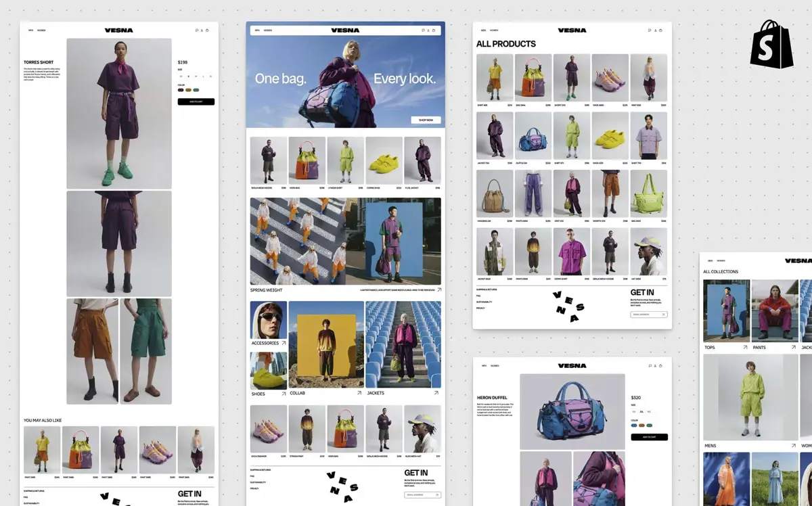Viewport: 812px width, 506px height.
Task: Click account icon on Heron Duffel page
Action: click(655, 366)
